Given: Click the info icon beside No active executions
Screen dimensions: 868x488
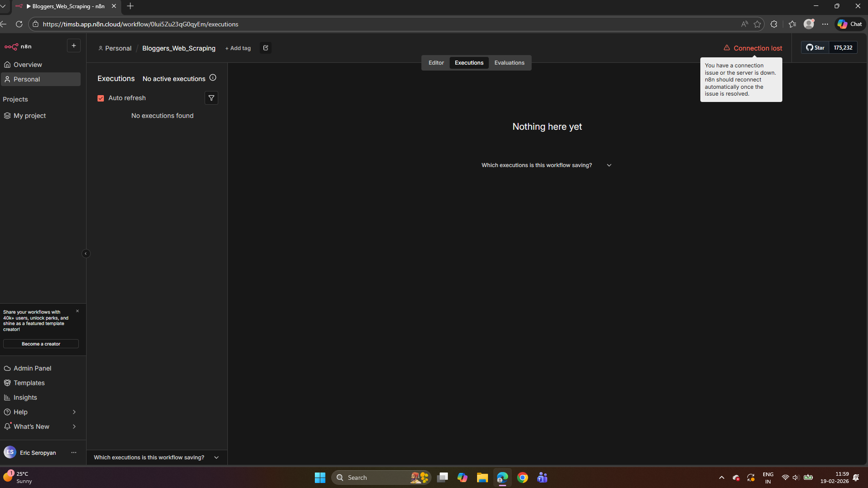Looking at the screenshot, I should [x=213, y=78].
